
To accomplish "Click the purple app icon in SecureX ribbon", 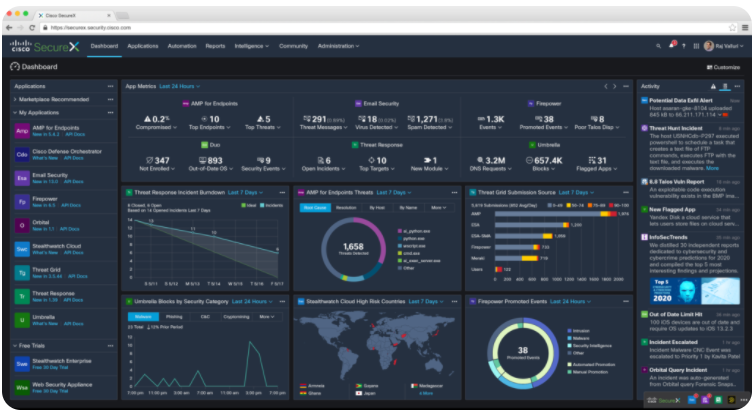I will [705, 400].
